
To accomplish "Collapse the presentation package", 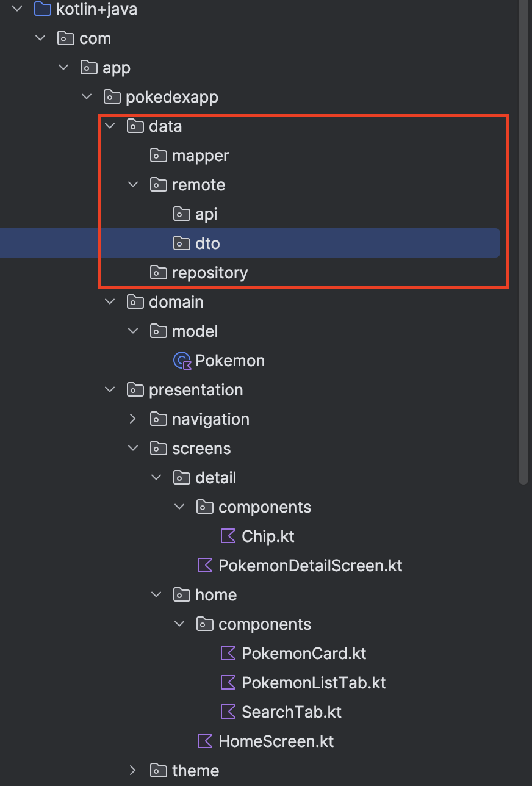I will pyautogui.click(x=110, y=390).
